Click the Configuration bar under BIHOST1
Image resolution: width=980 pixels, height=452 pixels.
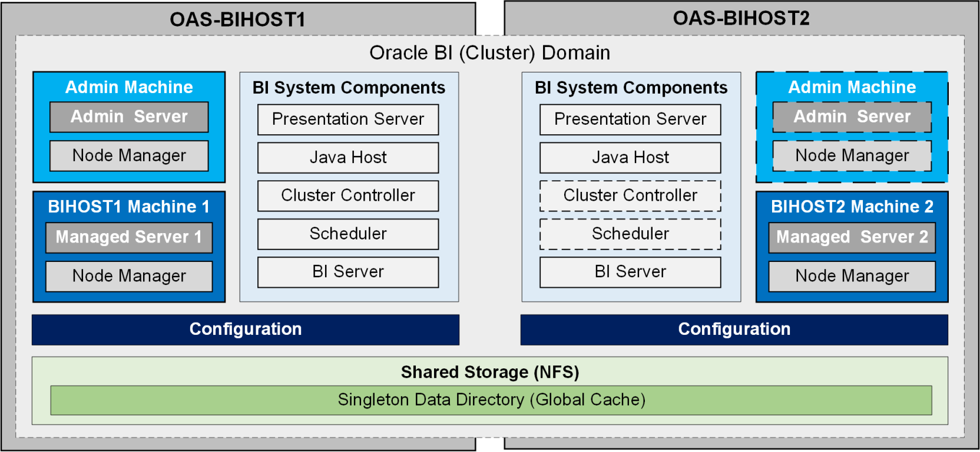click(246, 330)
